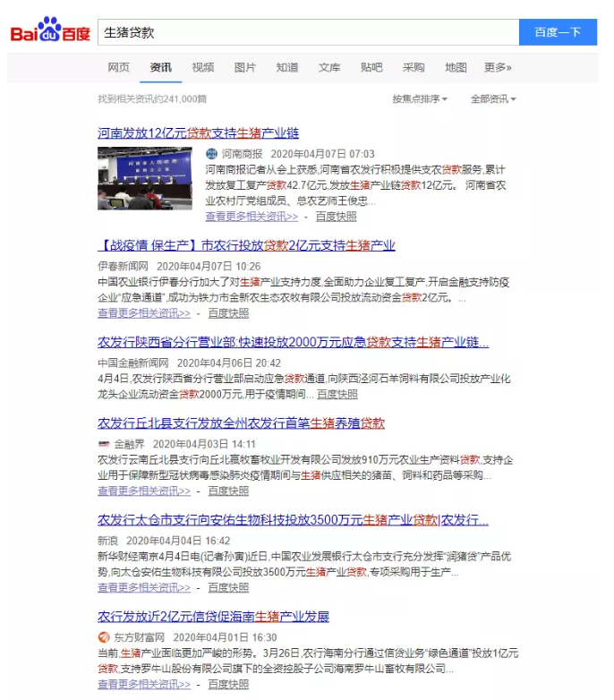
Task: Click 百度快照 under 河南商报 result
Action: click(x=336, y=217)
